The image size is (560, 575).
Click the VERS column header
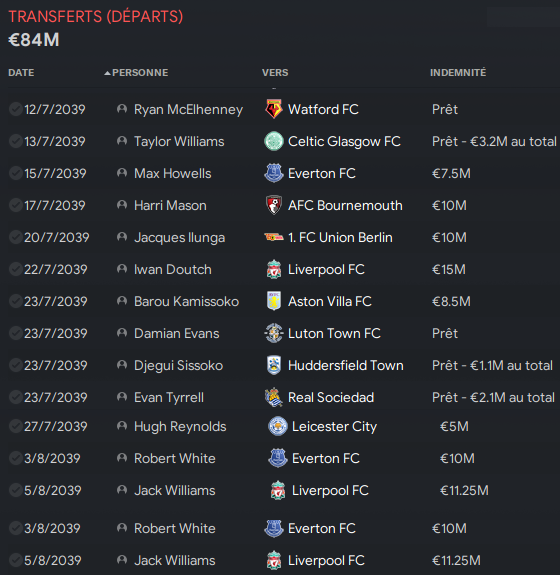(x=275, y=73)
